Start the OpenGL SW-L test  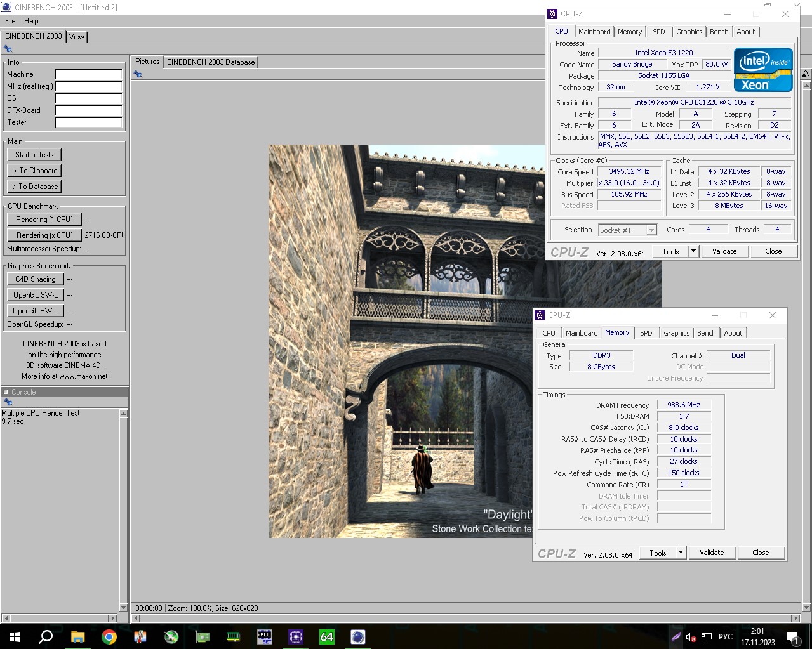pos(36,295)
